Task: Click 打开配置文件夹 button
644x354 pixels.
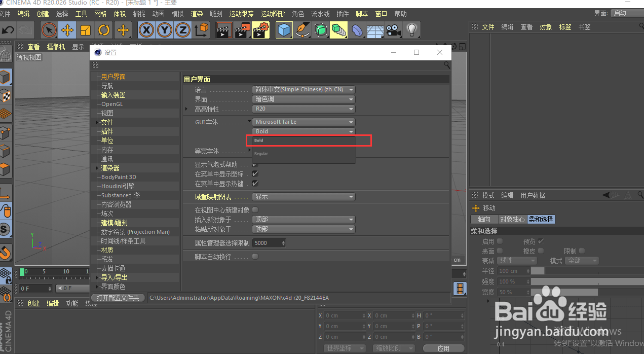Action: pyautogui.click(x=118, y=298)
